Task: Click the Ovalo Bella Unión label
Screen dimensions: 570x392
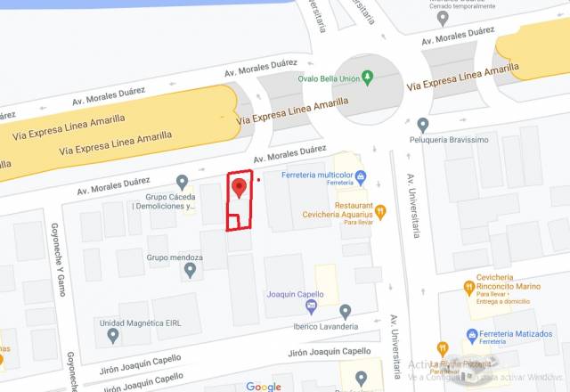Action: click(x=329, y=78)
